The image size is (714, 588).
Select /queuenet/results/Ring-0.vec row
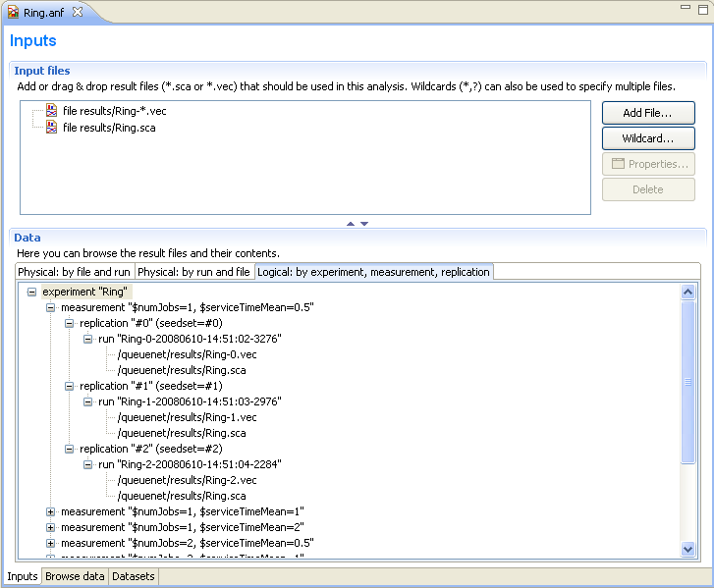pos(188,354)
